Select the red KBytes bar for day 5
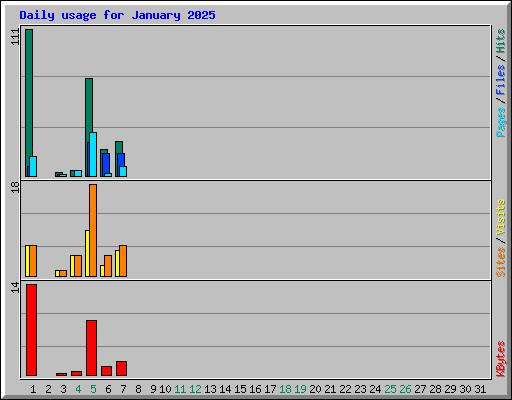The height and width of the screenshot is (400, 512). coord(91,348)
